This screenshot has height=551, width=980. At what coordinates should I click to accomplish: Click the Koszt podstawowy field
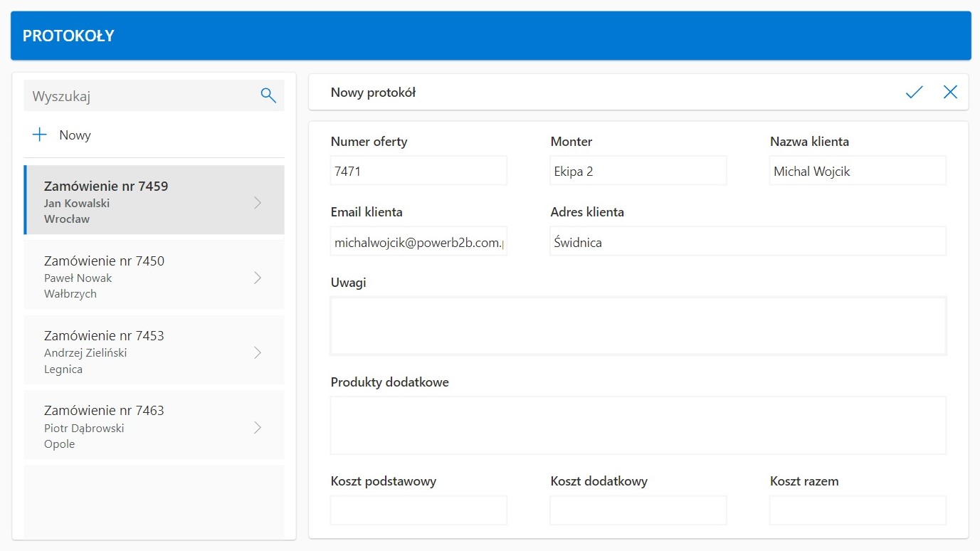(x=418, y=510)
